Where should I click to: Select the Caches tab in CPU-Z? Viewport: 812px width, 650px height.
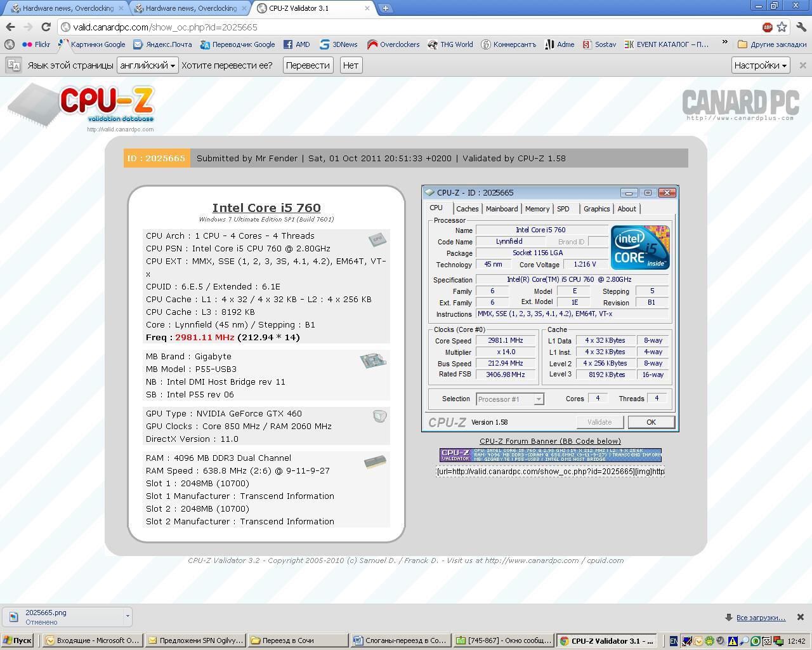click(x=467, y=209)
